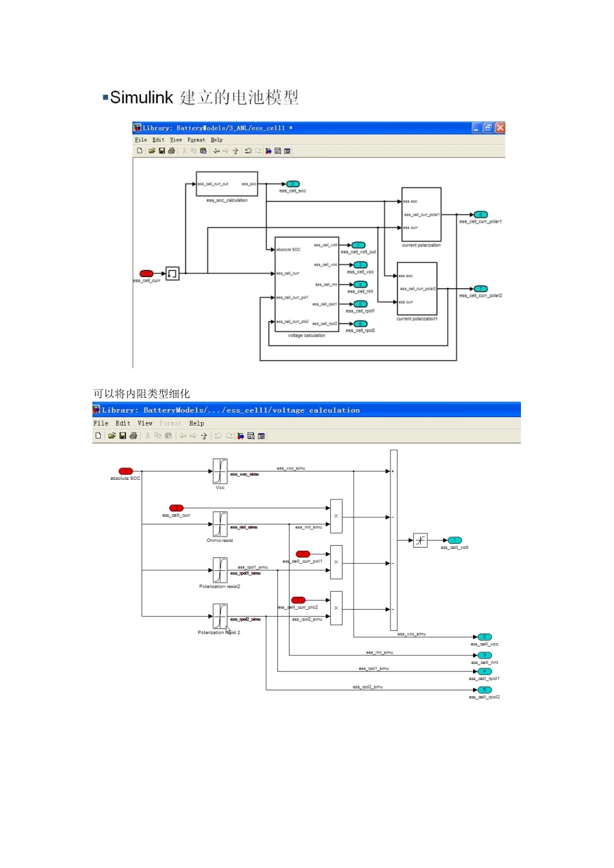
Task: Click Copy icon in voltage calculation toolbar
Action: (x=158, y=436)
